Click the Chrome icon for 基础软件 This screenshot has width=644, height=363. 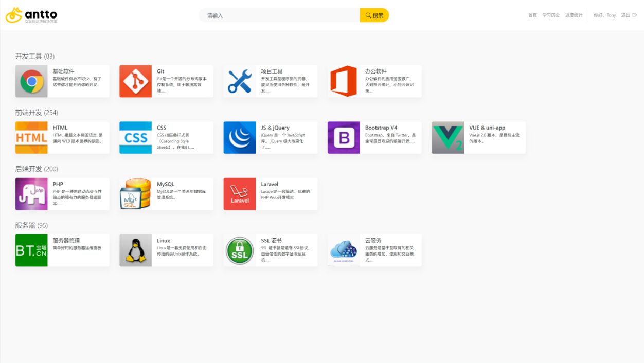point(31,81)
